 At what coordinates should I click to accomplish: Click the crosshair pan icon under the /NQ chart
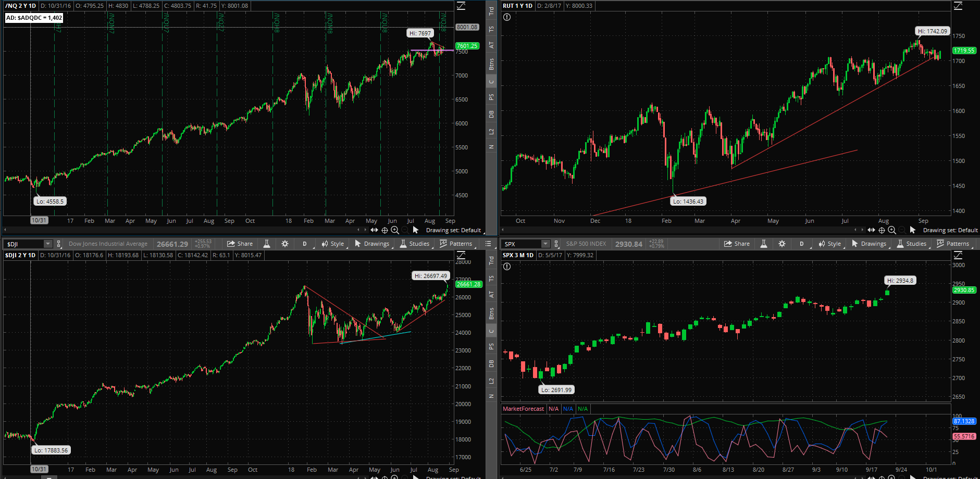point(384,230)
